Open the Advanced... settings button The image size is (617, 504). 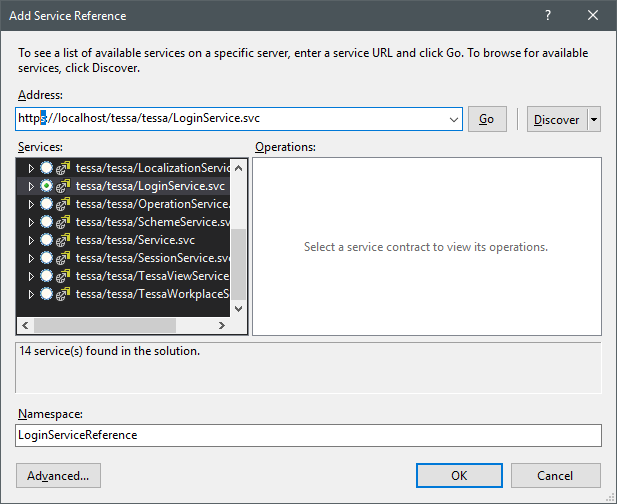[x=58, y=475]
